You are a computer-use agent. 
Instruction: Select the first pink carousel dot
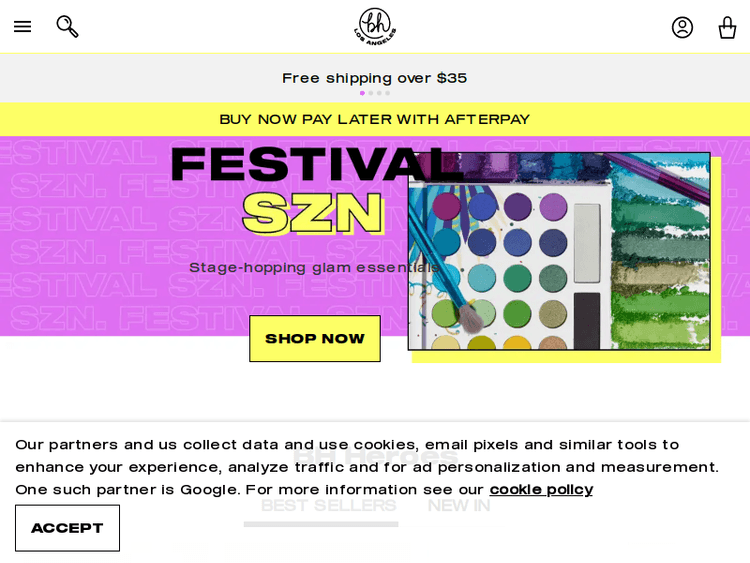362,93
